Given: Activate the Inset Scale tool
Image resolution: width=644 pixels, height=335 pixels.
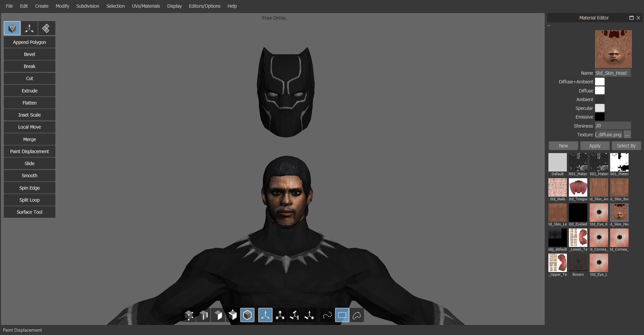Looking at the screenshot, I should tap(30, 115).
